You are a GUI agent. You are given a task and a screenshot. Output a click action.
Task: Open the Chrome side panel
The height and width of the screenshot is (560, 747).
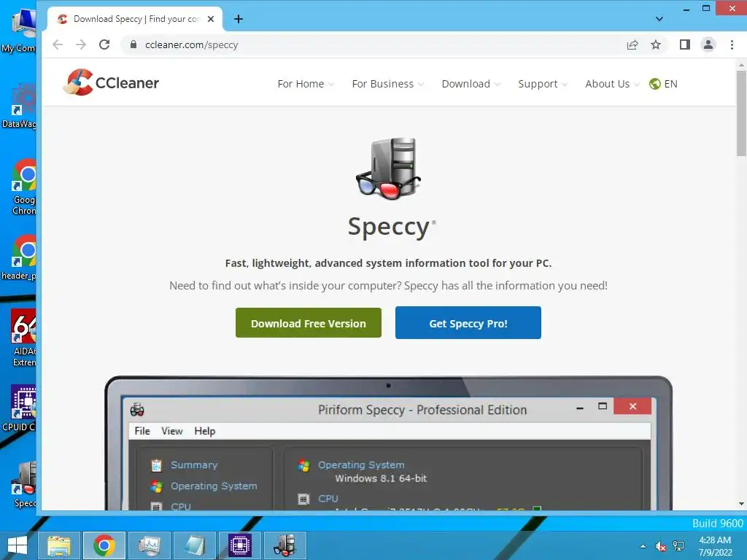point(684,44)
